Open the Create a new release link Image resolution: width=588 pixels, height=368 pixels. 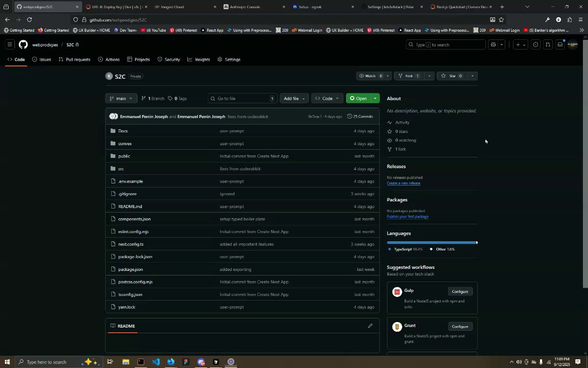pos(404,183)
